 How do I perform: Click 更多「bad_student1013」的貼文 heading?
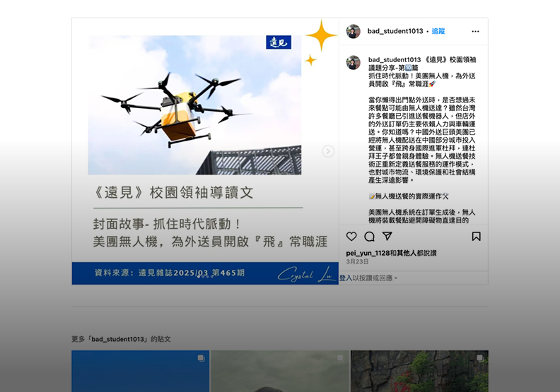(121, 339)
